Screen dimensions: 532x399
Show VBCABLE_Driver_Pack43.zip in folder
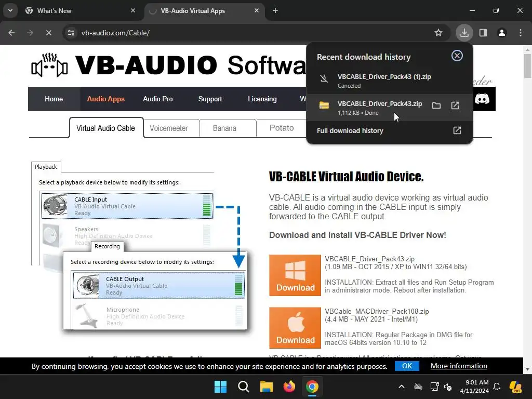pos(436,105)
